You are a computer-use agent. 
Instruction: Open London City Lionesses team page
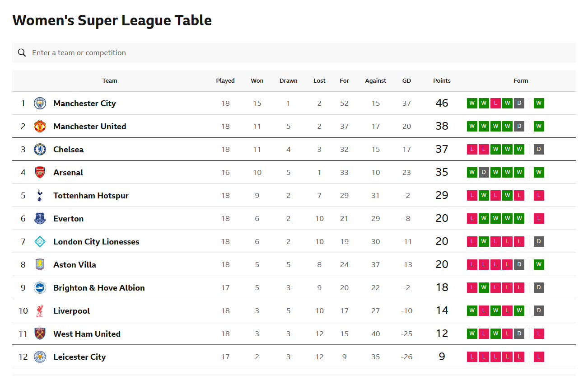click(96, 242)
